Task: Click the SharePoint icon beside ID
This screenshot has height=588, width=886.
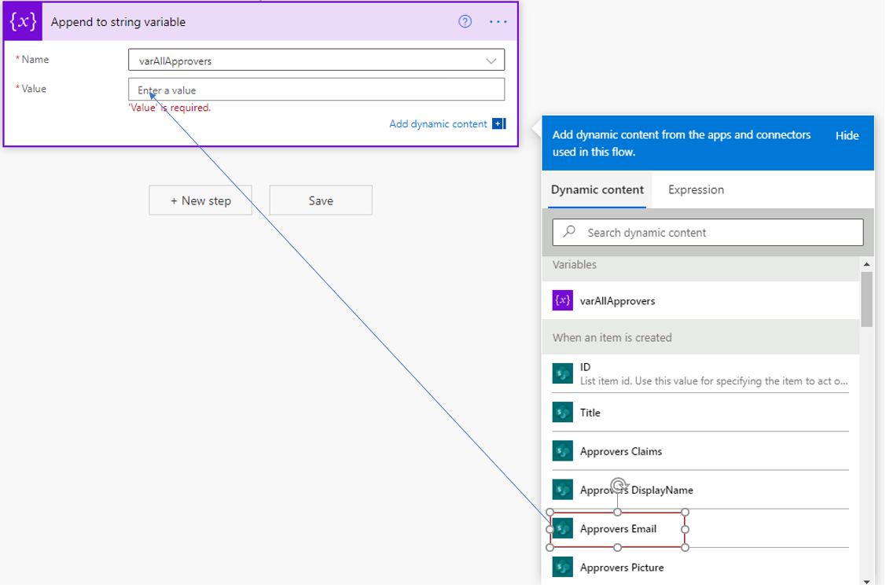Action: [x=562, y=373]
